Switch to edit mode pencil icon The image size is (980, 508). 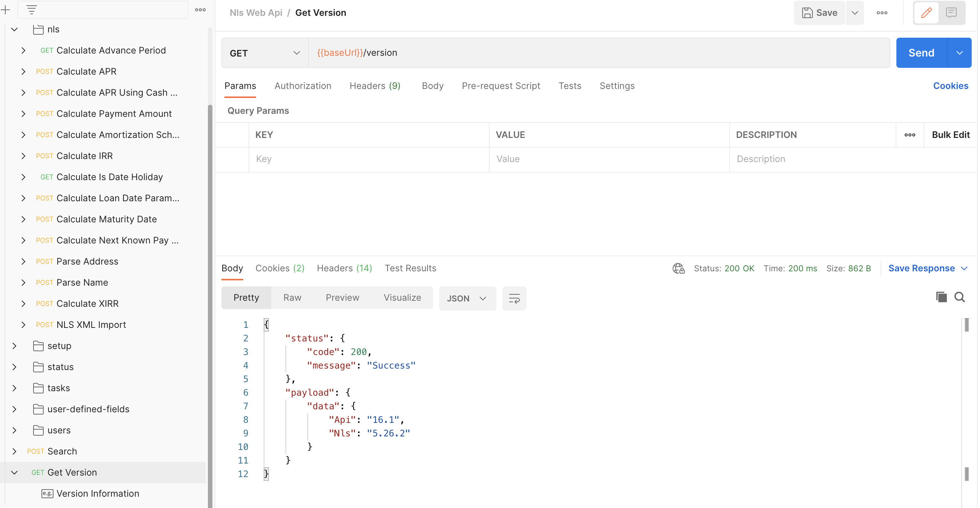926,12
